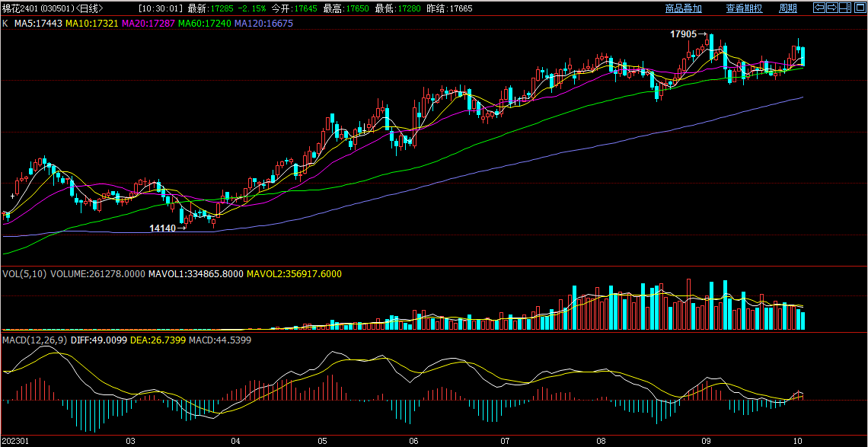Click the MA60:17240 indicator label
868x447 pixels.
206,24
